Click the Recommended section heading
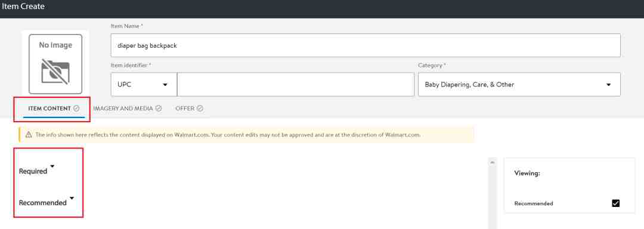644x229 pixels. [x=43, y=203]
